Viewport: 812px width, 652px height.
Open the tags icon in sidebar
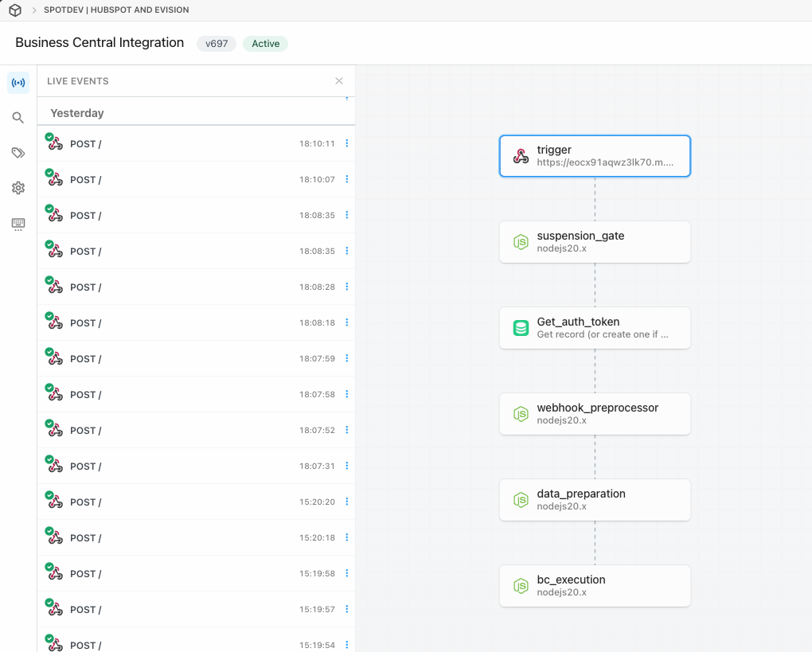pyautogui.click(x=18, y=153)
